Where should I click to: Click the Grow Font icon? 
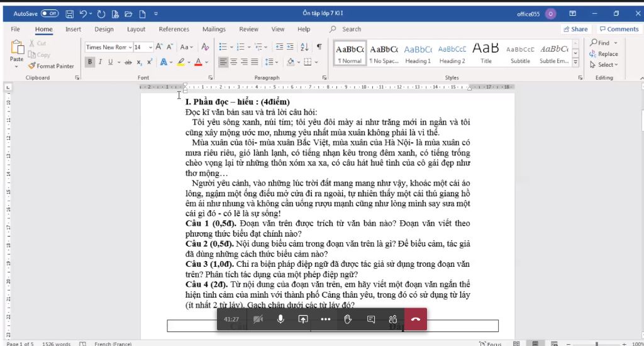[x=159, y=47]
